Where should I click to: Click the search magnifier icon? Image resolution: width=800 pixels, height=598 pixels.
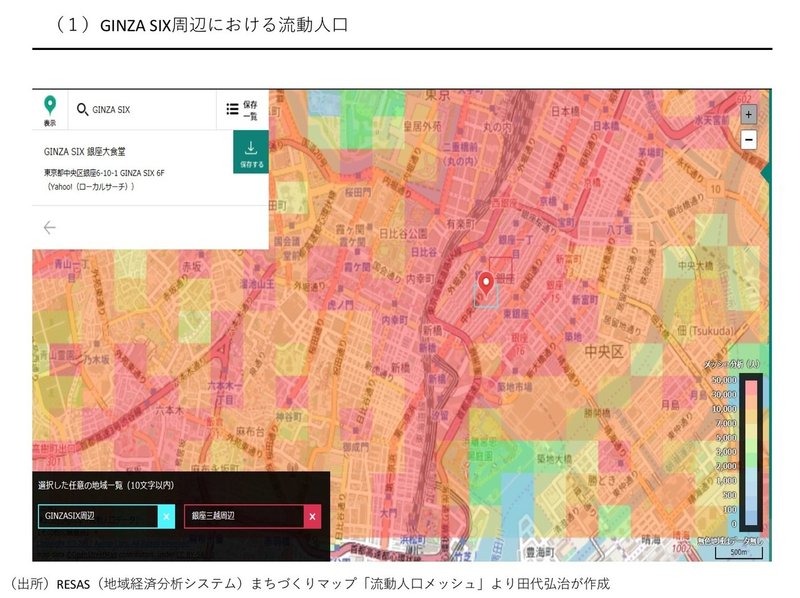tap(82, 109)
